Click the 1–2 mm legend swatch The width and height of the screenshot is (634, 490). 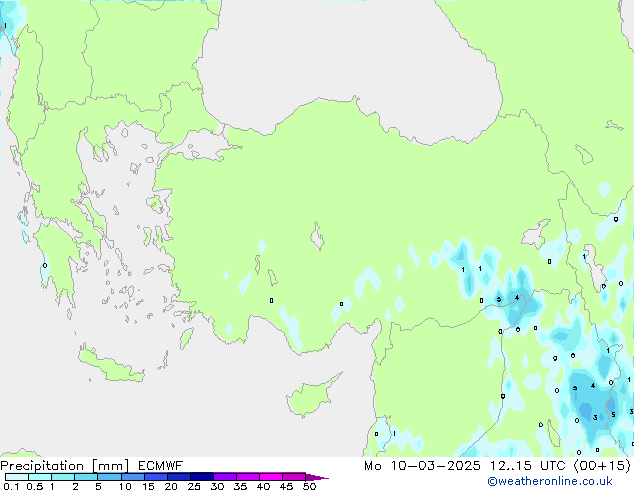pos(63,477)
